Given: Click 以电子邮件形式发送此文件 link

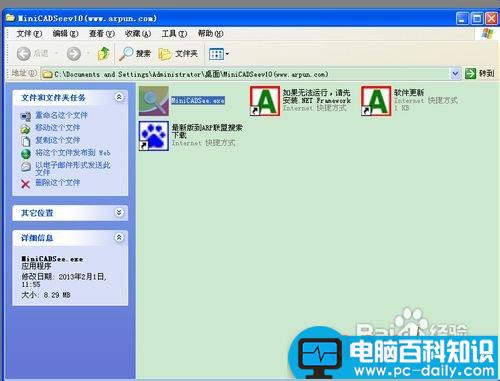Looking at the screenshot, I should 73,168.
